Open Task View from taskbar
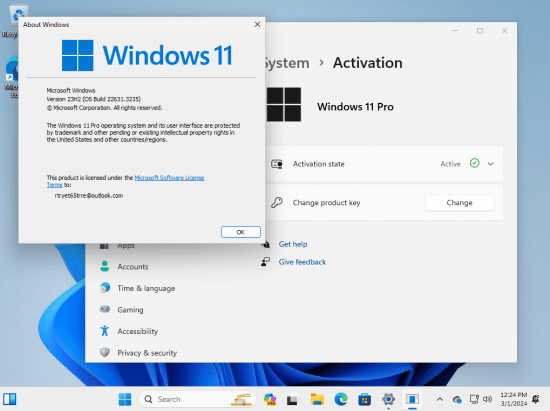Image resolution: width=550 pixels, height=411 pixels. [x=292, y=399]
